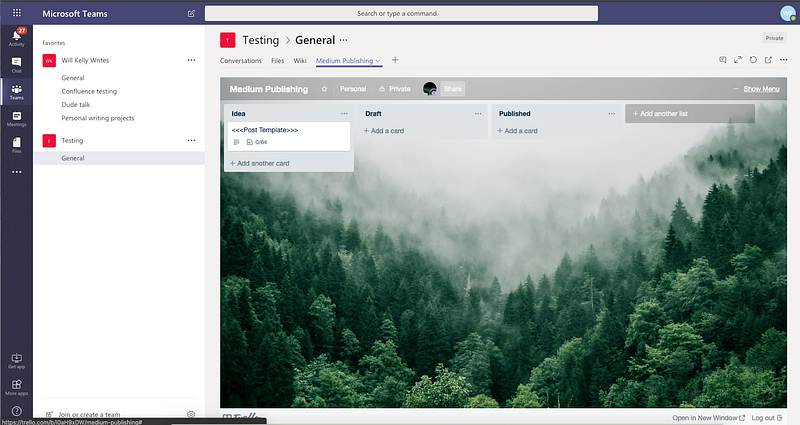Star the Medium Publishing board
800x425 pixels.
(324, 89)
